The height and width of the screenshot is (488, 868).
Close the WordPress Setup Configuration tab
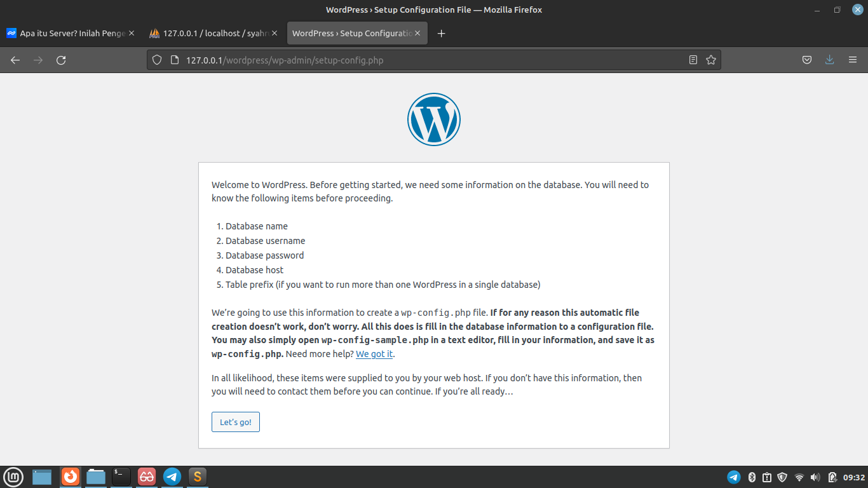418,34
